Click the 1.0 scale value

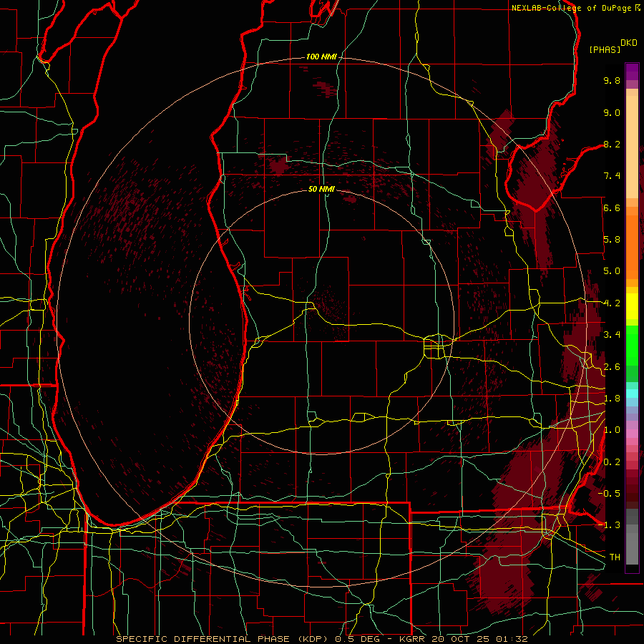[x=612, y=430]
